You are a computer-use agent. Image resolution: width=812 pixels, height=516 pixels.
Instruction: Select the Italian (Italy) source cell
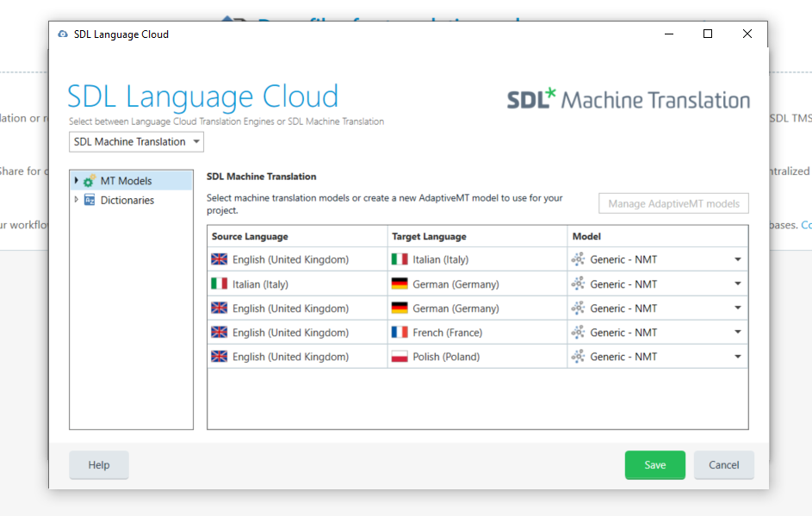[297, 283]
